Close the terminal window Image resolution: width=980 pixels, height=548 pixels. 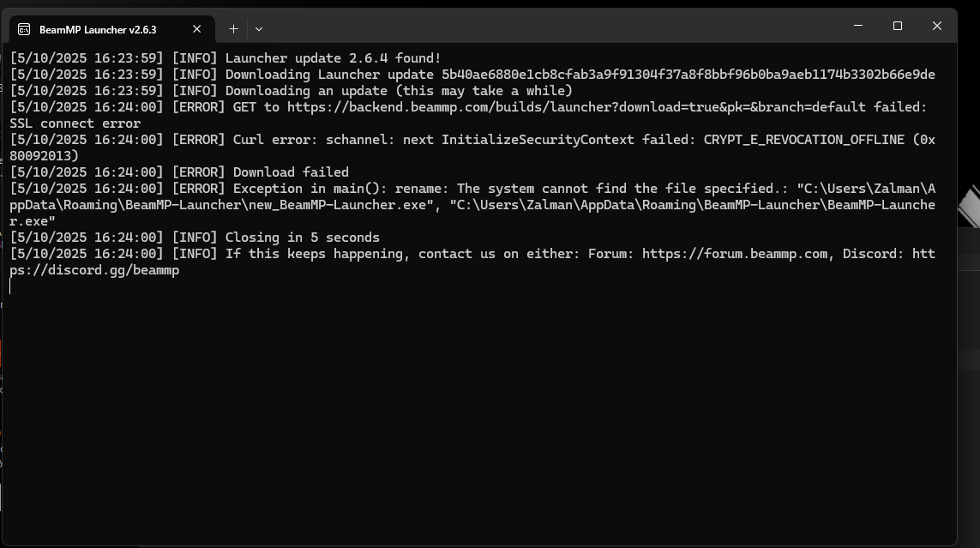[936, 27]
